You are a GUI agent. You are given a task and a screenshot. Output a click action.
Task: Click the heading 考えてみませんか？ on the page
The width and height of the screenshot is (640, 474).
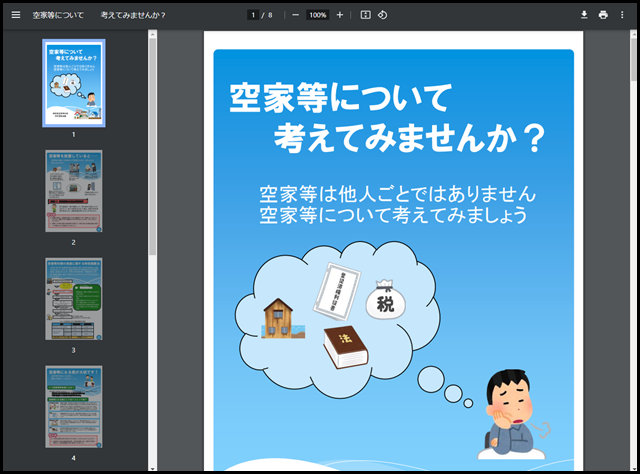click(x=409, y=138)
